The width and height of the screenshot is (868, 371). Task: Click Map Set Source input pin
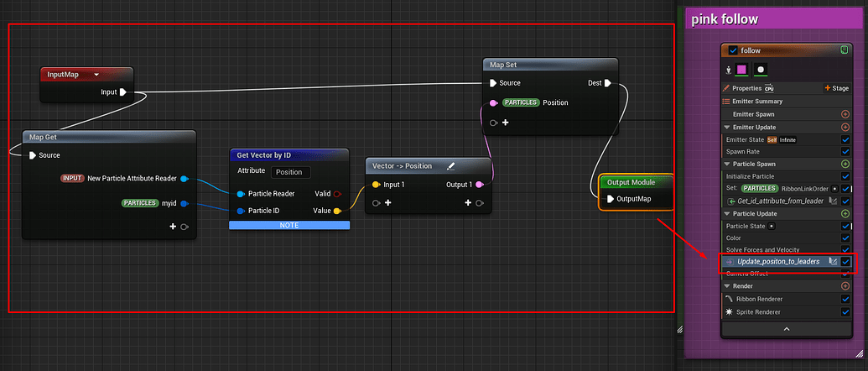coord(493,83)
